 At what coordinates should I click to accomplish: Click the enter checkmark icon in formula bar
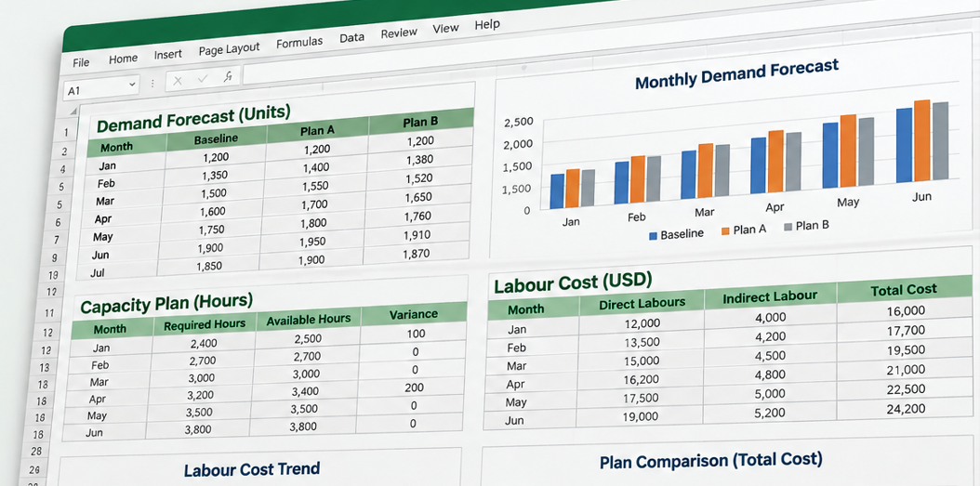pos(202,79)
